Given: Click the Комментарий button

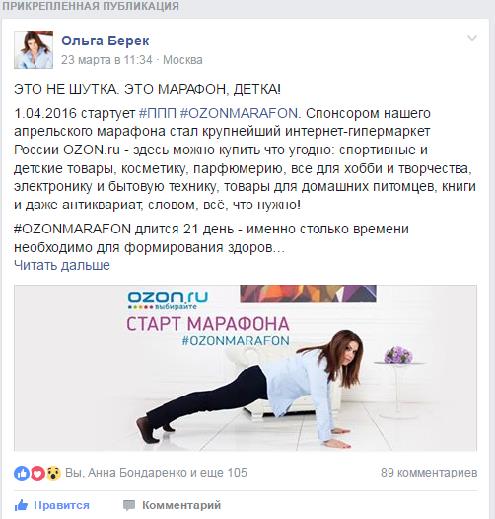Looking at the screenshot, I should point(172,505).
